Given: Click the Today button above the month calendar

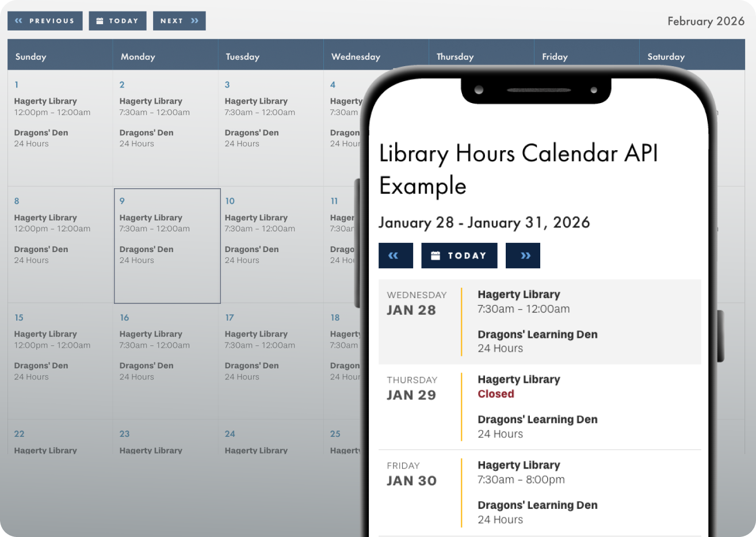Looking at the screenshot, I should pyautogui.click(x=117, y=21).
